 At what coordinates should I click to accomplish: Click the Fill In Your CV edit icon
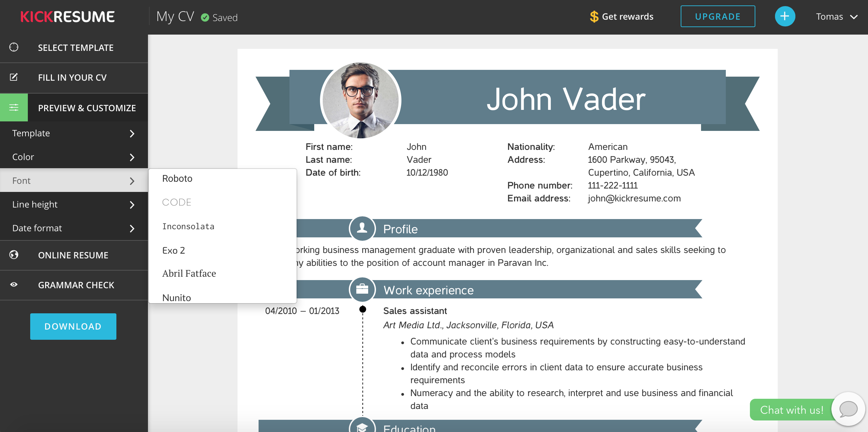coord(14,77)
